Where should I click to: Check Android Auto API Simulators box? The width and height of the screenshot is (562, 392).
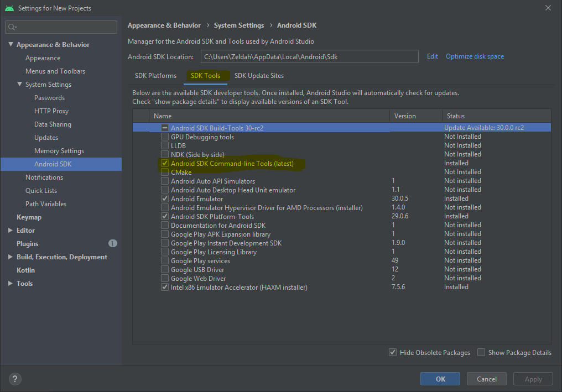164,181
